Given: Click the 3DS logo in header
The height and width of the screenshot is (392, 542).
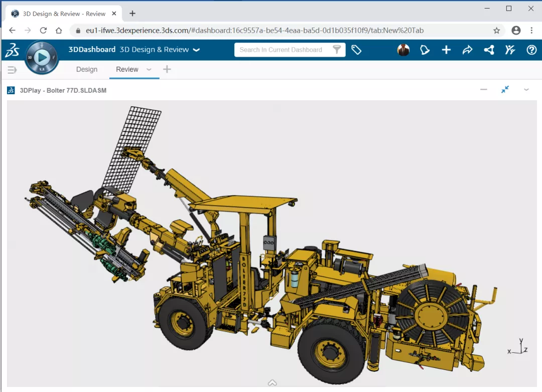Looking at the screenshot, I should (x=12, y=50).
